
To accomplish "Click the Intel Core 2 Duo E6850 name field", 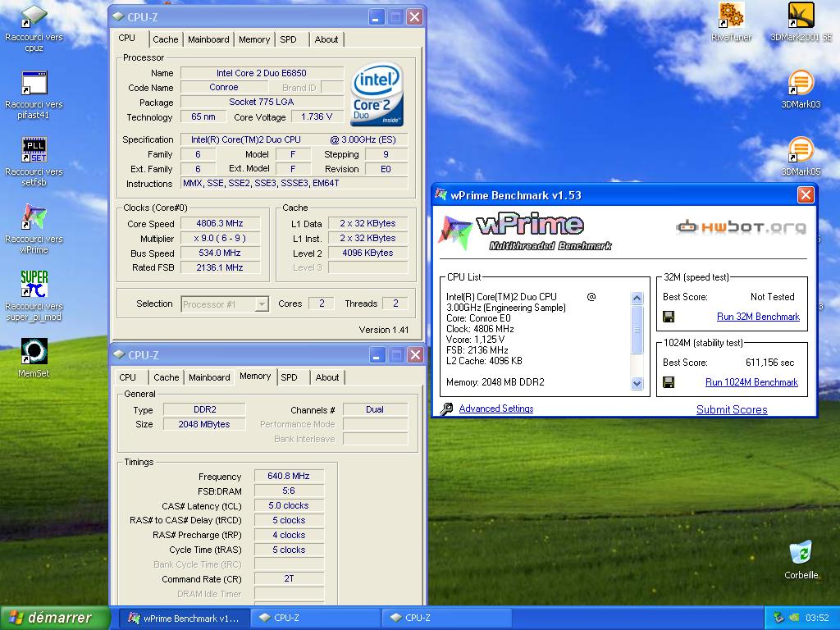I will pyautogui.click(x=262, y=73).
